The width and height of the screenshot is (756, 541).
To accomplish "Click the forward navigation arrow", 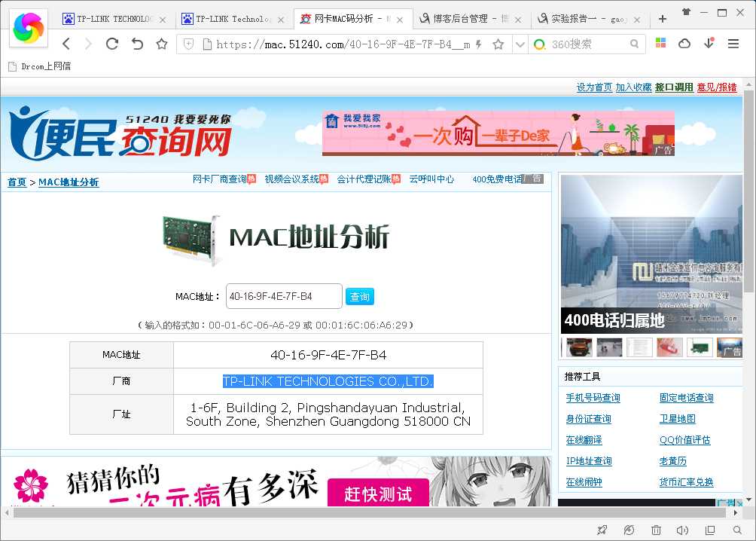I will click(x=88, y=44).
